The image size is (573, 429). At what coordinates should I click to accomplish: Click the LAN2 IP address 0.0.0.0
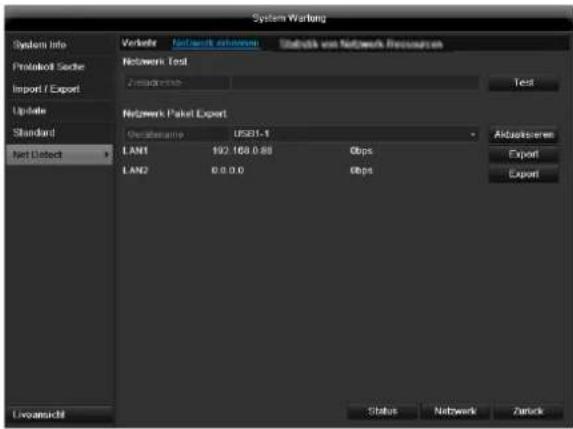point(228,171)
